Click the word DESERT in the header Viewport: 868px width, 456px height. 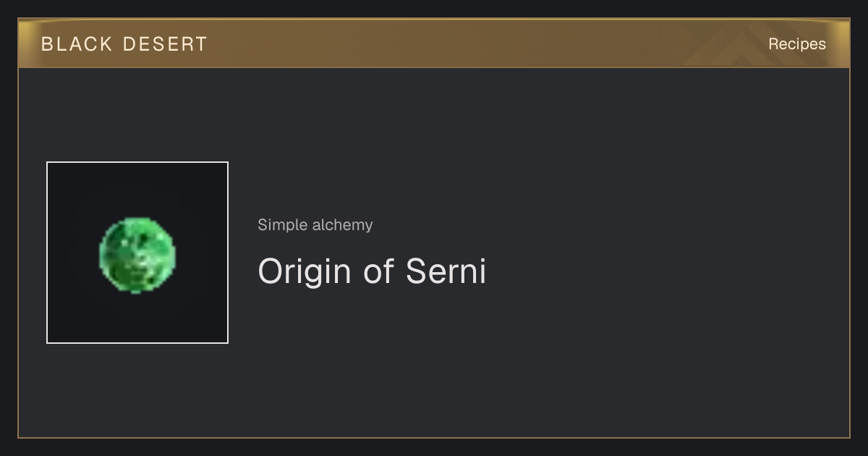point(166,44)
